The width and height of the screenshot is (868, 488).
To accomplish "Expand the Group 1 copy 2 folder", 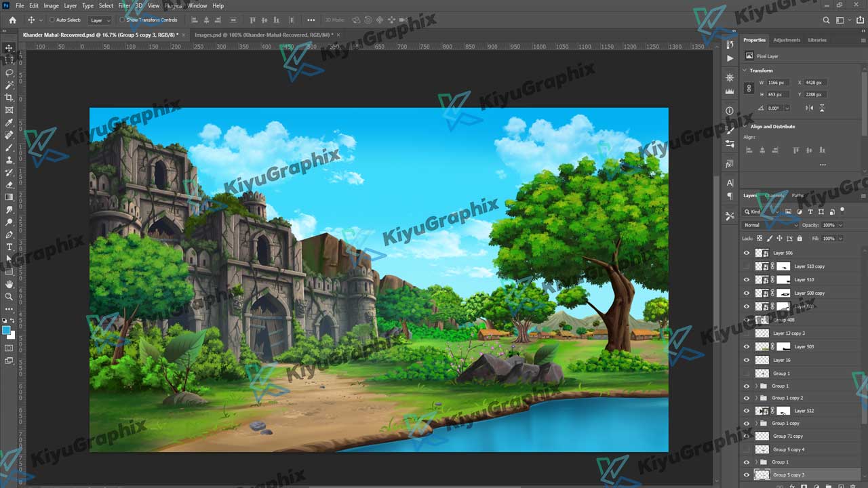I will [x=756, y=398].
